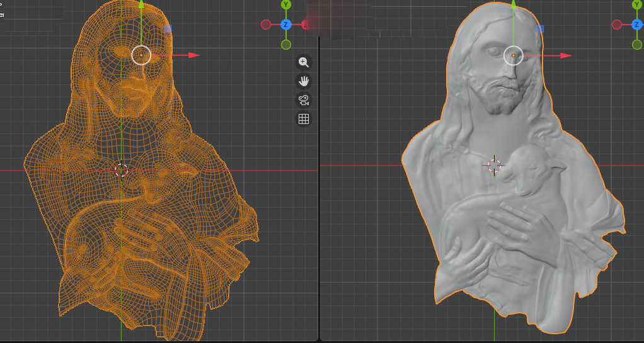Click blue Z axis ball in left viewport gizmo
The image size is (644, 343).
(x=285, y=25)
